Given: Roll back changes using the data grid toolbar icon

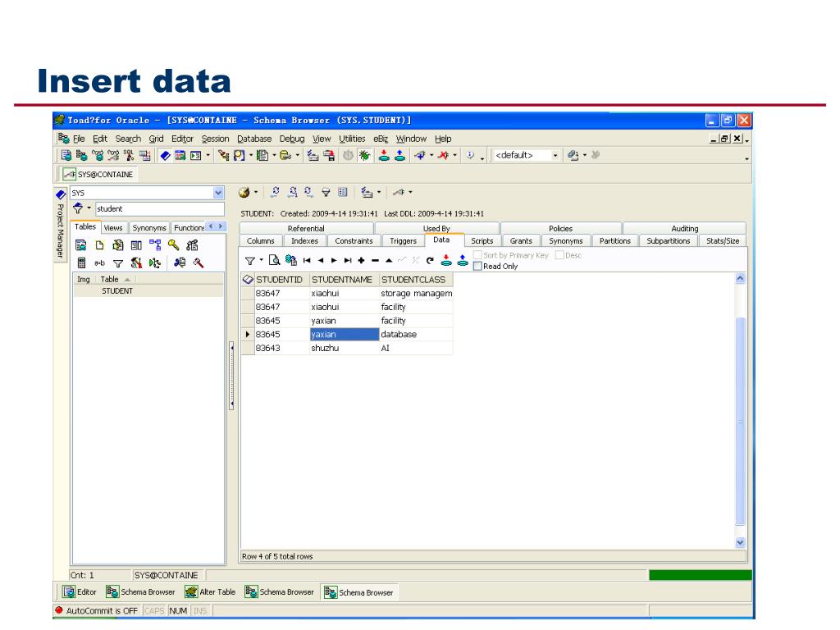Looking at the screenshot, I should point(463,260).
